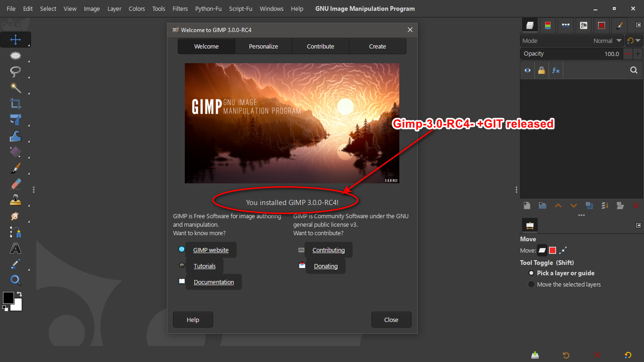
Task: Switch to the Create tab
Action: 378,46
